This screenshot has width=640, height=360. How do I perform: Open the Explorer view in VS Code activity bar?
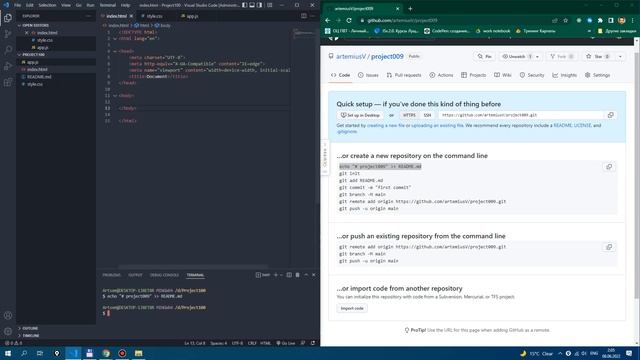coord(8,18)
